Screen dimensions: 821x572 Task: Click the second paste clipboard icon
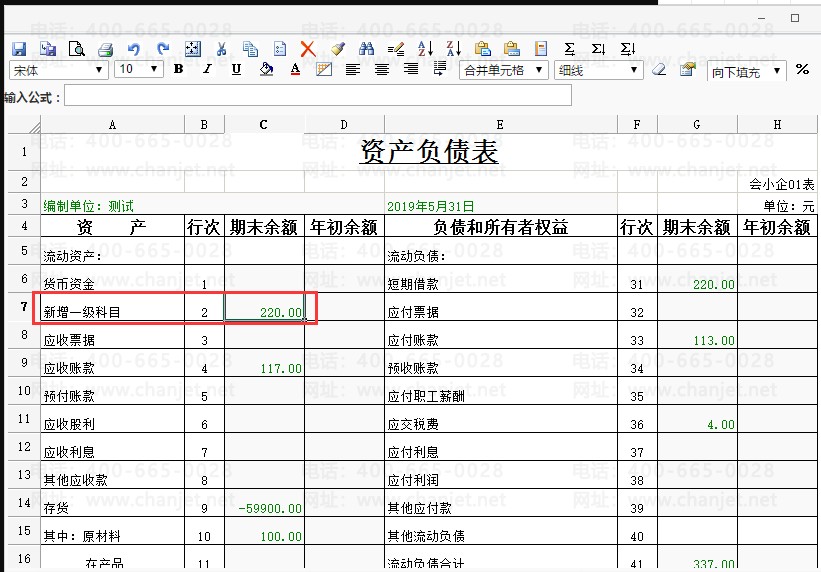(x=512, y=49)
